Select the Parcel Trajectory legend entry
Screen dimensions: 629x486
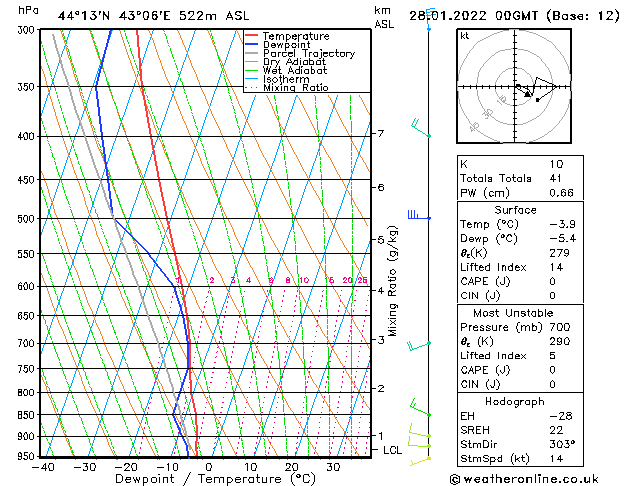point(308,54)
